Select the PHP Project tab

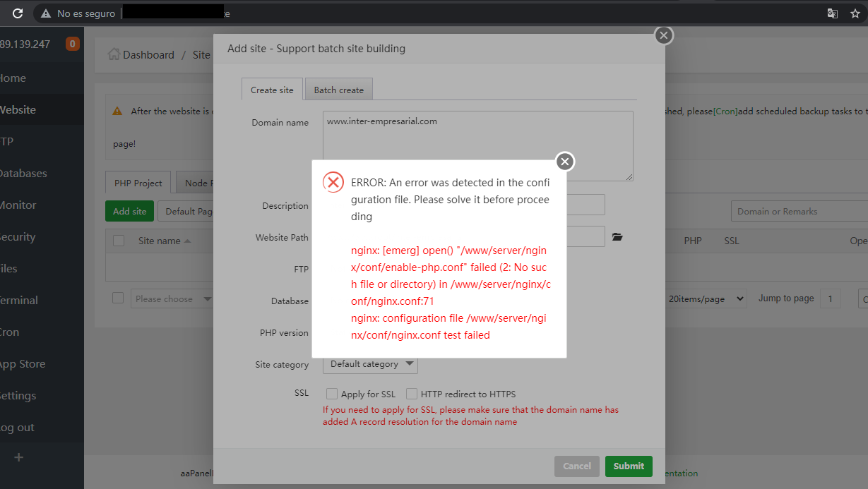[138, 182]
